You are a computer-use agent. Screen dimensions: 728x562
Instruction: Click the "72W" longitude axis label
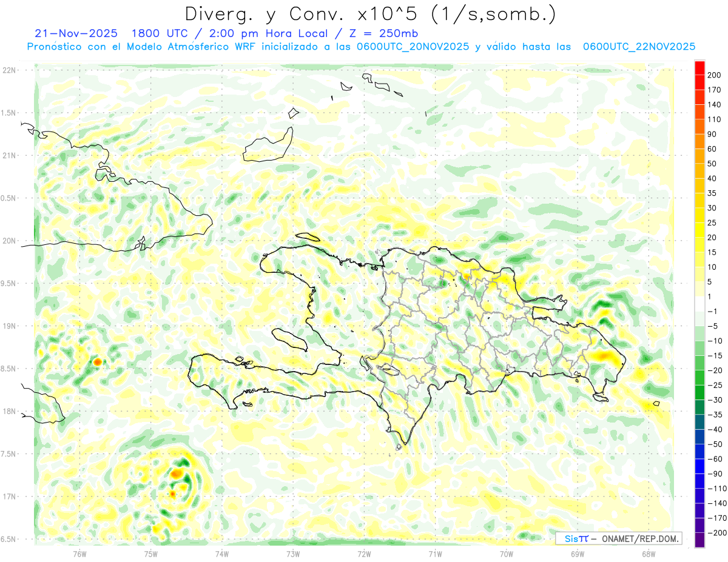(364, 554)
